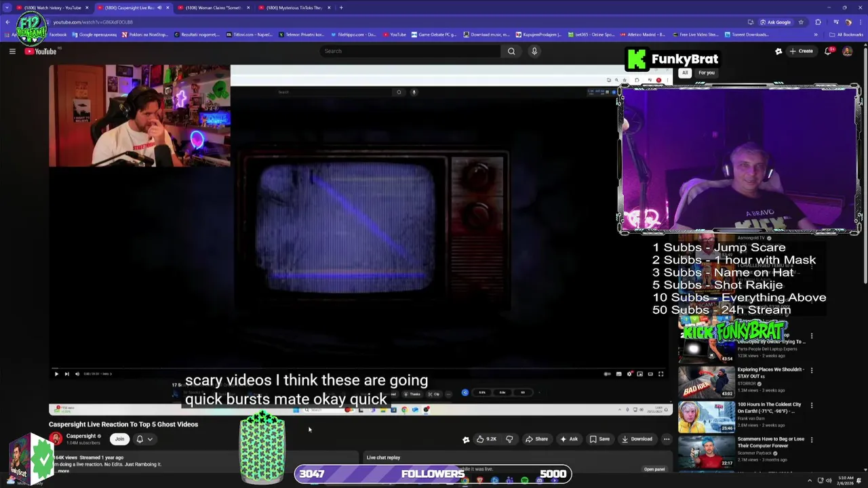The height and width of the screenshot is (488, 868).
Task: Open options menu for 100 Hours video
Action: pyautogui.click(x=812, y=405)
